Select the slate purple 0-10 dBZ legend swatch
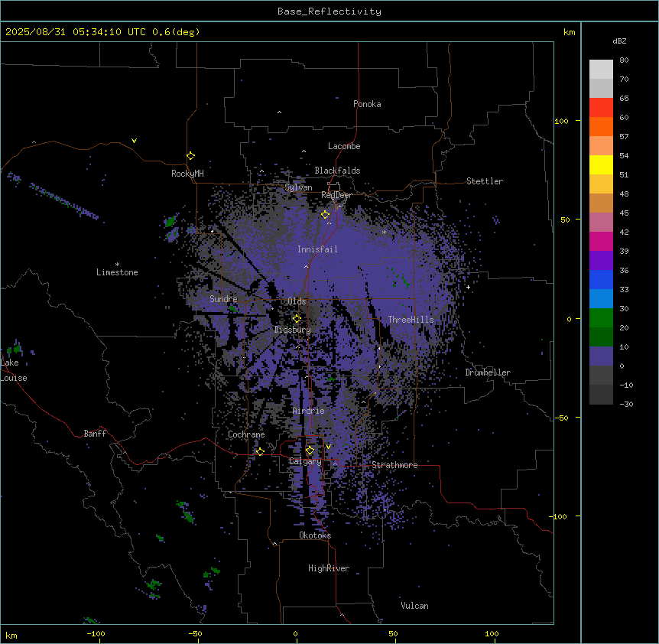 coord(601,356)
